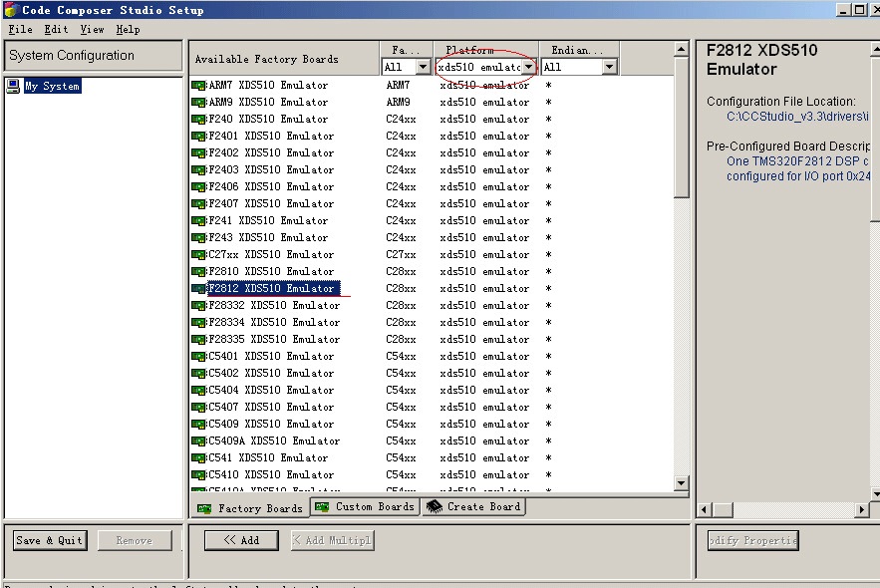Pick the F2406 XDS510 Emulator board icon
880x588 pixels.
(x=198, y=186)
